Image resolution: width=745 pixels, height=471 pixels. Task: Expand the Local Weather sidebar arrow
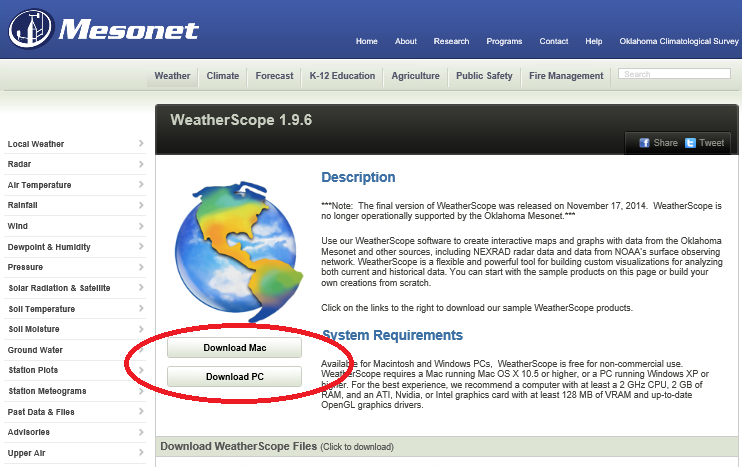pyautogui.click(x=141, y=144)
